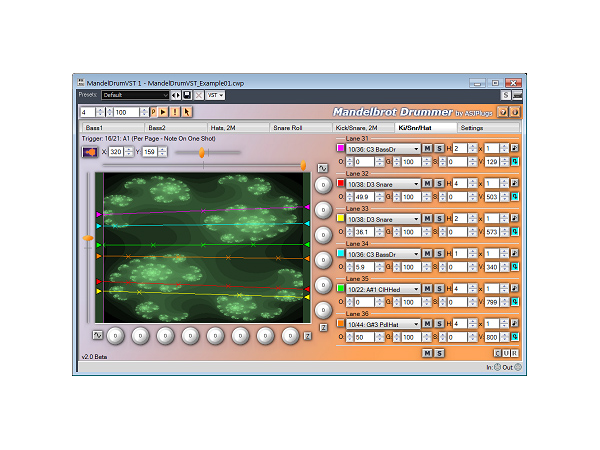This screenshot has height=450, width=600.
Task: Click the Lane 32 note icon
Action: 515,183
